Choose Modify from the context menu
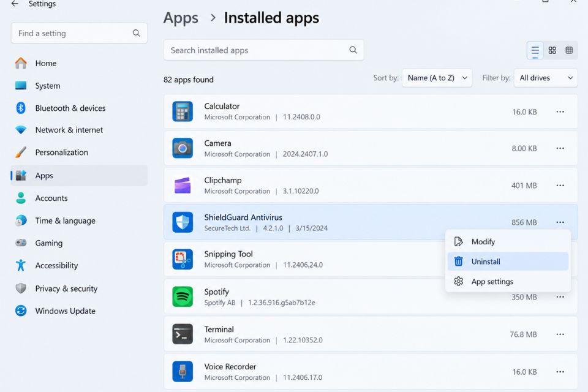588x392 pixels. click(508, 241)
